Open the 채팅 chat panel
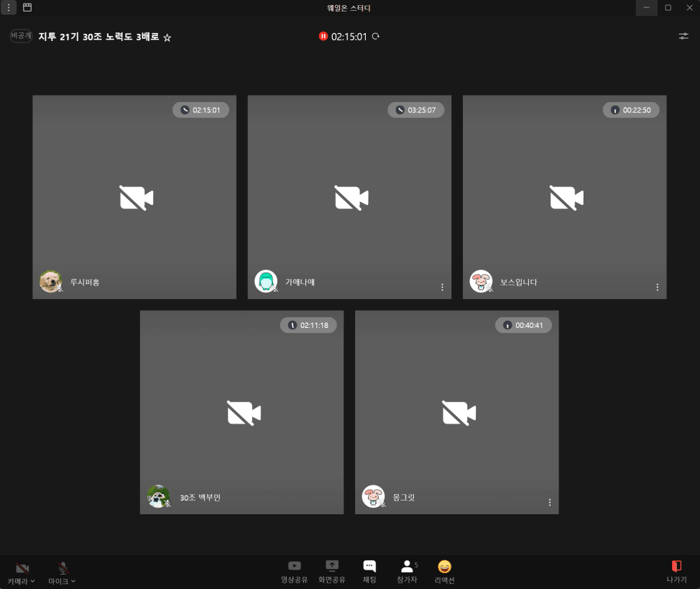The width and height of the screenshot is (700, 589). (369, 572)
